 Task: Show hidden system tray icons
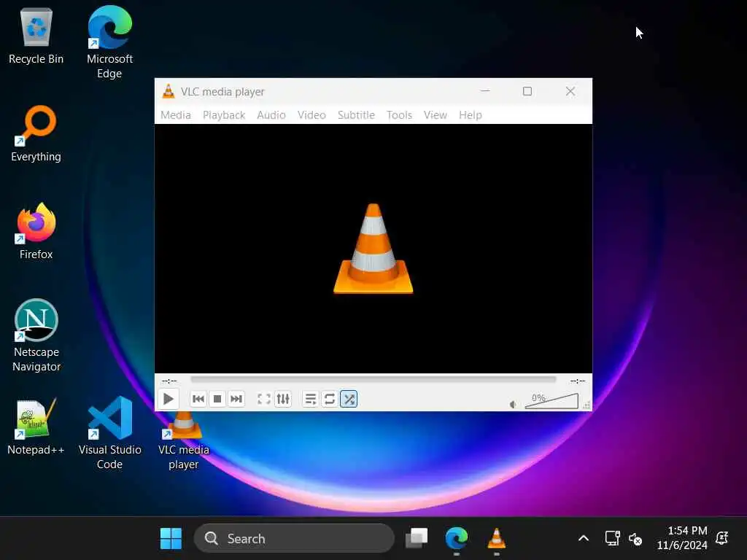(583, 539)
